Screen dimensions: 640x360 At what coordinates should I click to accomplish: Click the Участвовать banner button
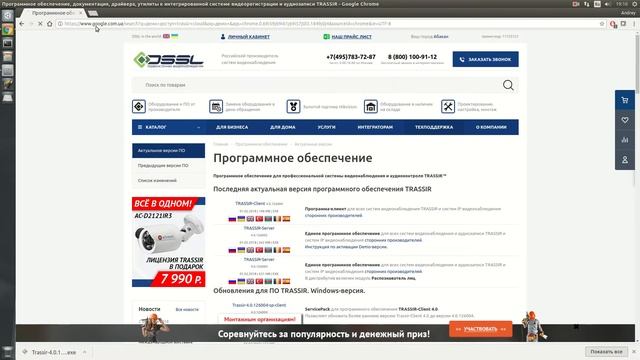[481, 329]
